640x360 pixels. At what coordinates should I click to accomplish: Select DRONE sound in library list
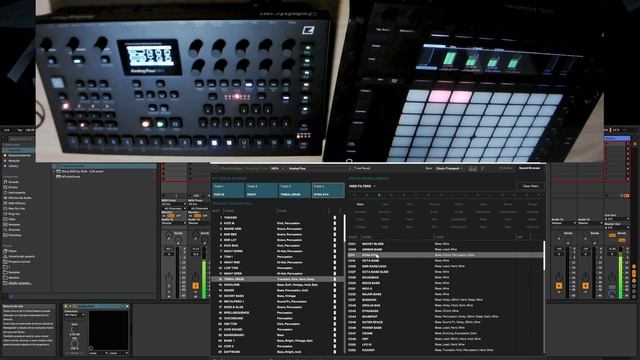(x=445, y=333)
